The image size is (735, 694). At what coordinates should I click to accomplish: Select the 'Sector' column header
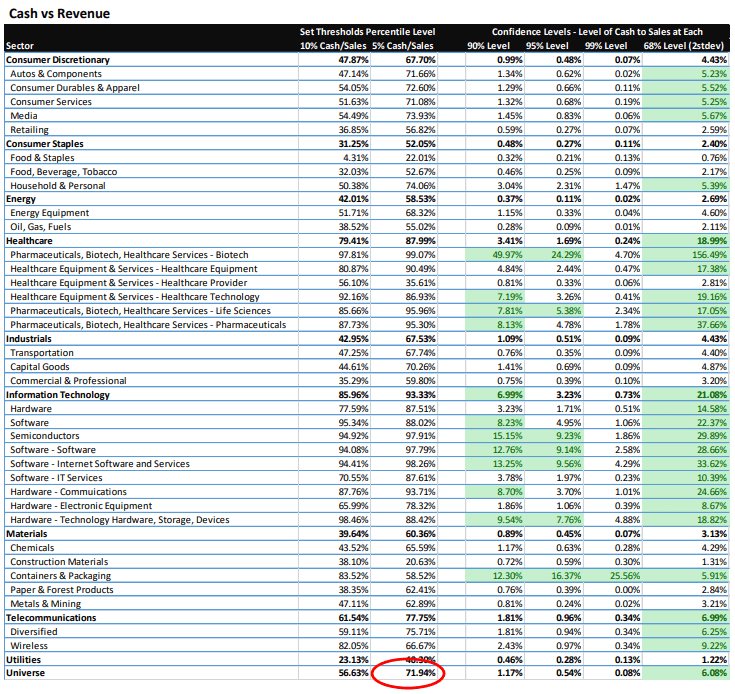(x=20, y=46)
